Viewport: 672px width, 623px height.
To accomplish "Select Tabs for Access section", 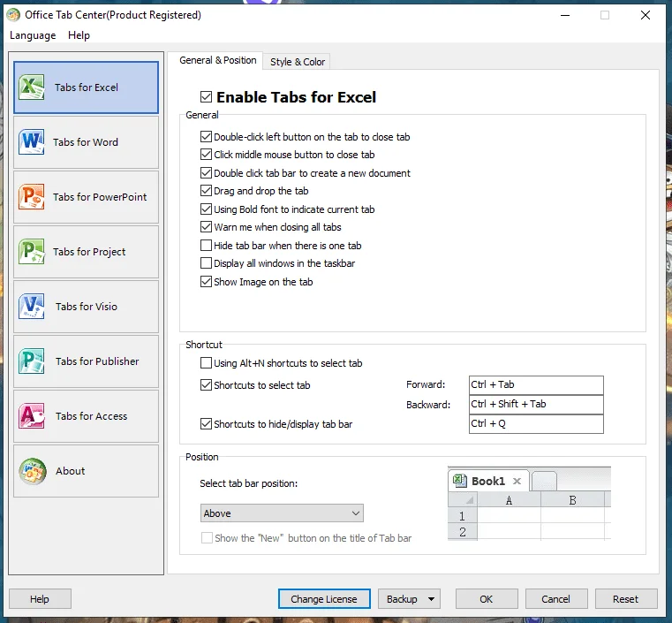I will pos(87,416).
